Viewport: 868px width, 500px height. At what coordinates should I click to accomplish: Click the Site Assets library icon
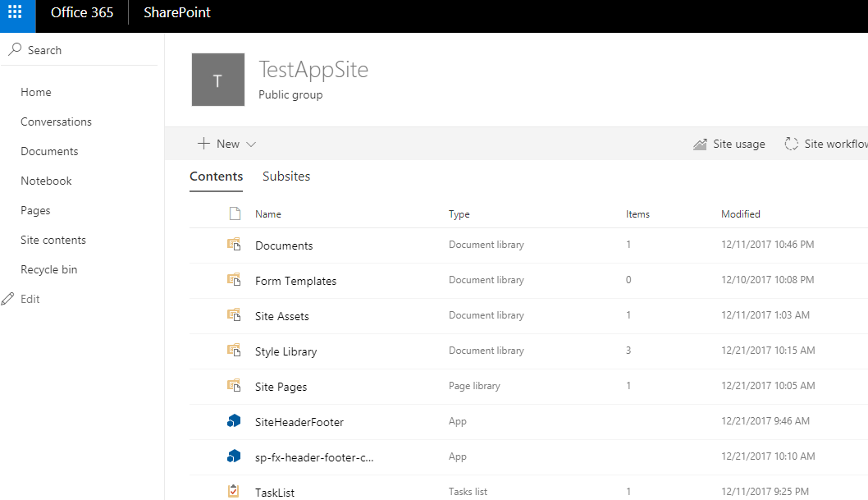235,315
